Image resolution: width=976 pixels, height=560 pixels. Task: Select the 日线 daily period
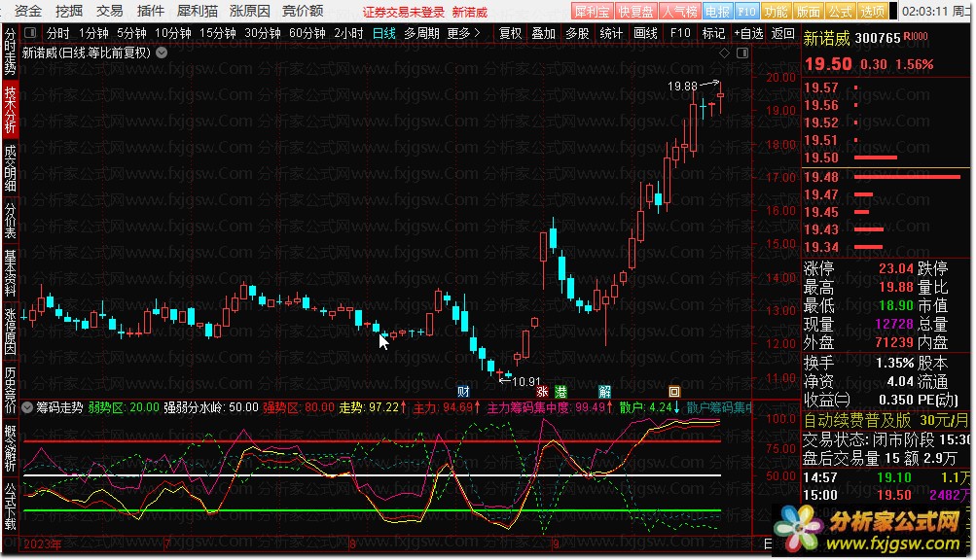pyautogui.click(x=384, y=33)
